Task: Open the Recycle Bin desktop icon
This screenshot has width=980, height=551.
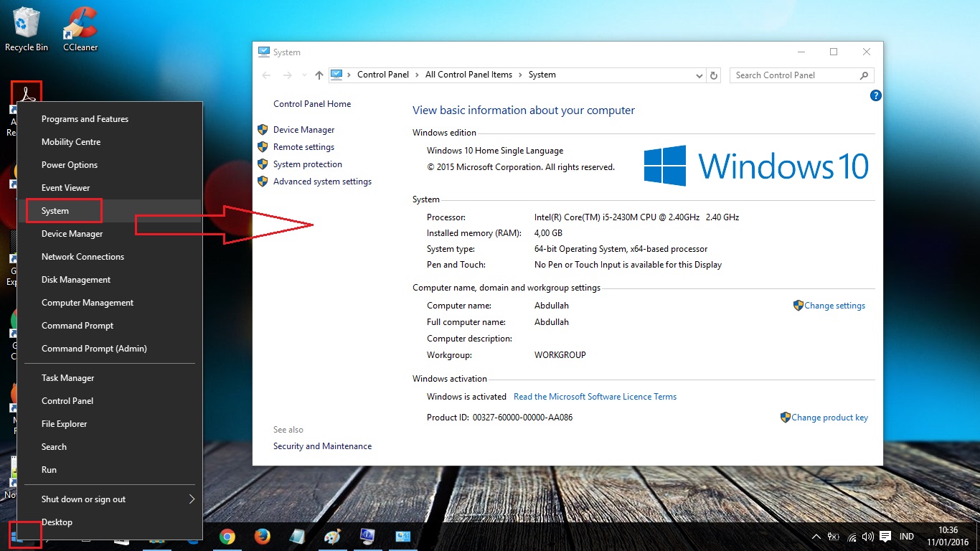Action: [27, 29]
